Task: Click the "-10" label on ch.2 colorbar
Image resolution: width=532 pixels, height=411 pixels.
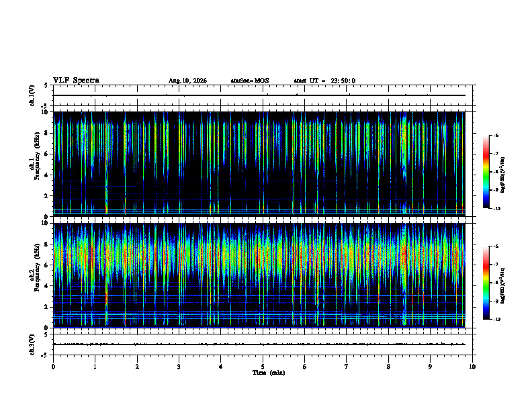Action: click(x=497, y=320)
